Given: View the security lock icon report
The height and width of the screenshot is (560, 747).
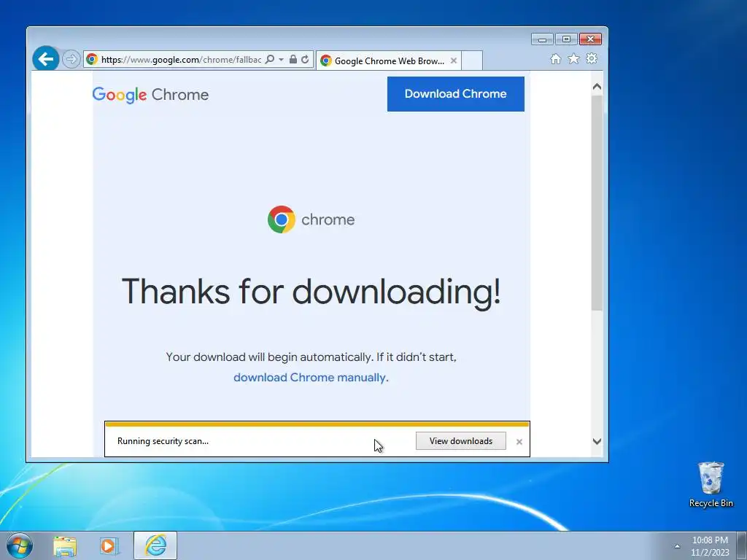Looking at the screenshot, I should point(293,59).
